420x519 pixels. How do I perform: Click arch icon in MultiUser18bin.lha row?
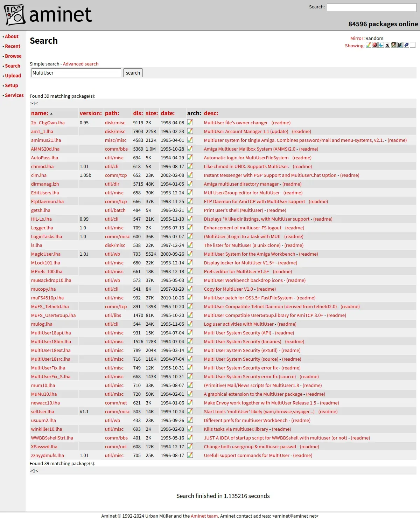[190, 341]
